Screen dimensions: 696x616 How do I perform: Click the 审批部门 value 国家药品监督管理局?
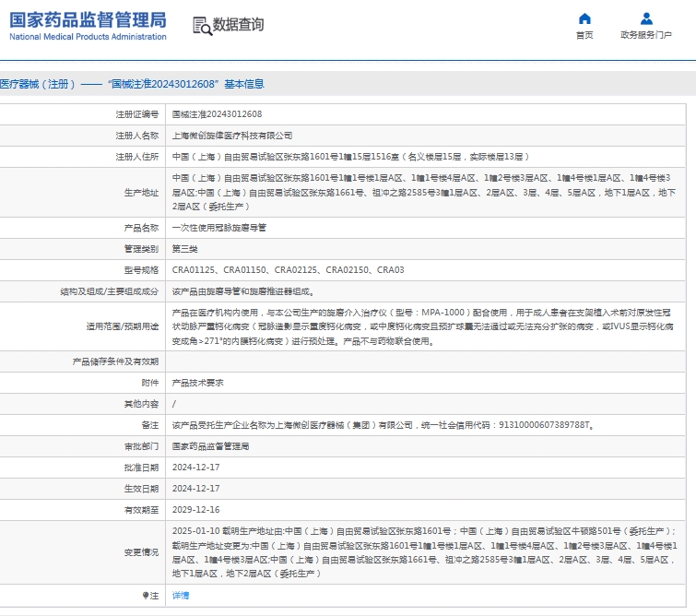coord(210,446)
